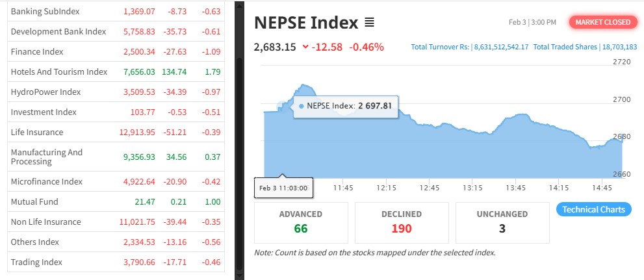644x280 pixels.
Task: Open Trading Index row
Action: pyautogui.click(x=36, y=262)
